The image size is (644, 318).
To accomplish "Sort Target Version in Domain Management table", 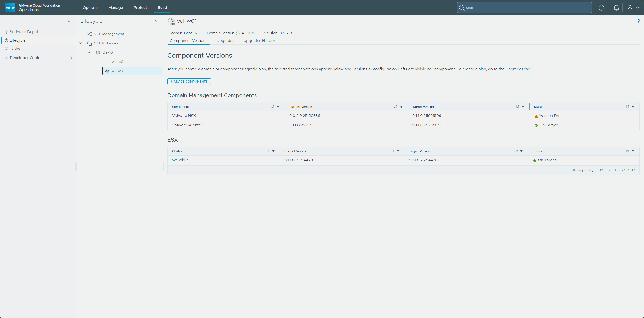I will pyautogui.click(x=517, y=107).
